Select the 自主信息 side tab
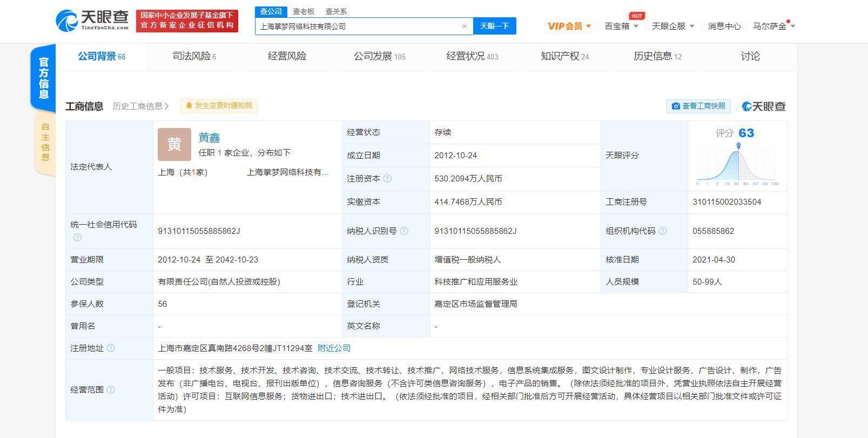The image size is (868, 438). point(45,143)
